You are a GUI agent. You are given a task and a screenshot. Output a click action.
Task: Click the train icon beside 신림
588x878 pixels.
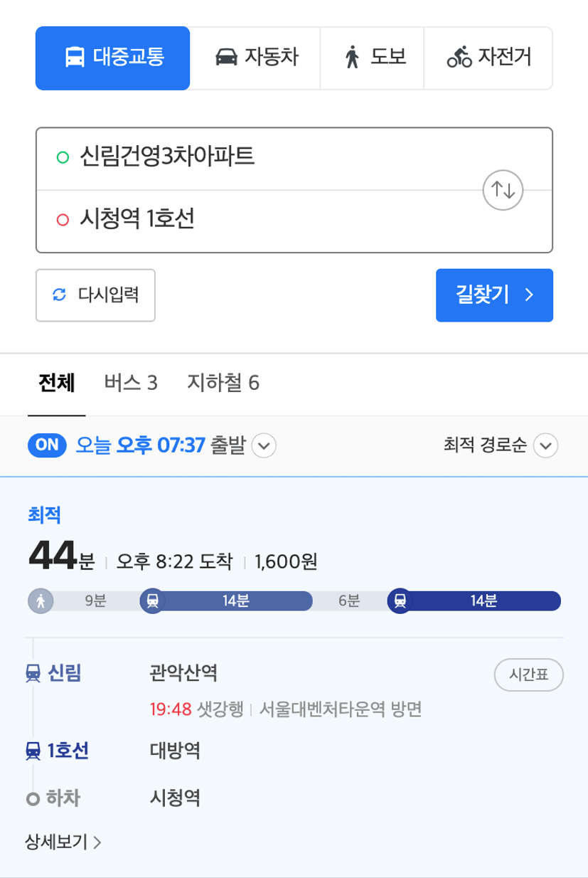[33, 672]
